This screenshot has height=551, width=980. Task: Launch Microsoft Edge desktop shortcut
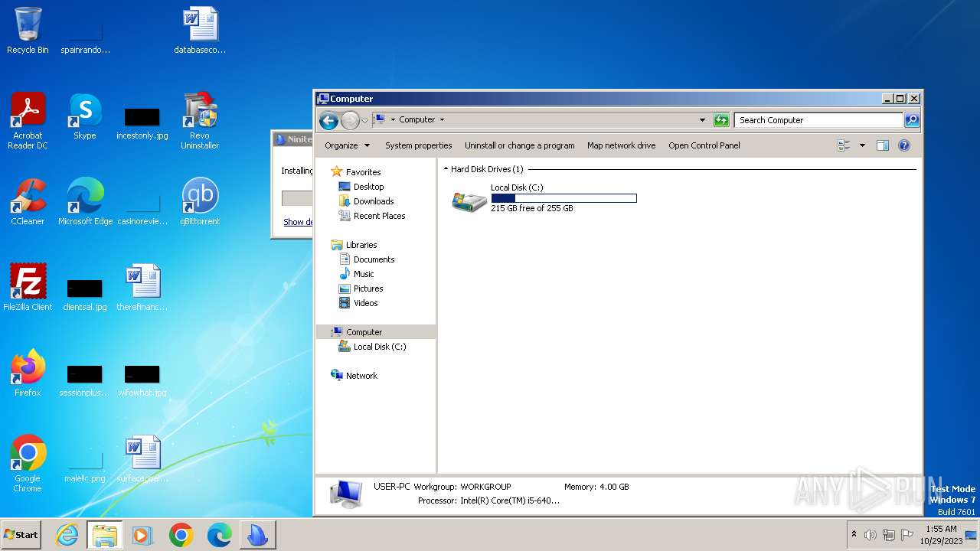click(x=85, y=202)
